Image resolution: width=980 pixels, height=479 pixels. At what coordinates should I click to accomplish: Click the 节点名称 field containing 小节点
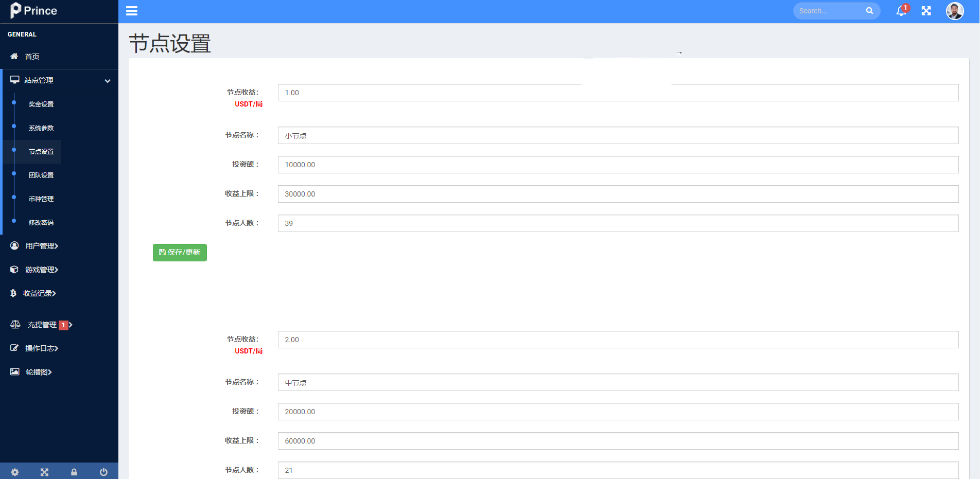click(618, 135)
